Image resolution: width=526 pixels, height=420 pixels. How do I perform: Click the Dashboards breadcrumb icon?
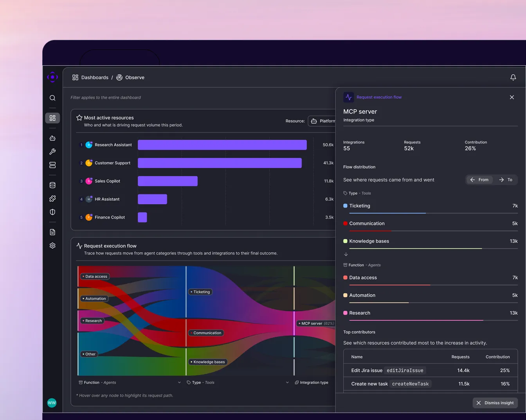pyautogui.click(x=75, y=77)
